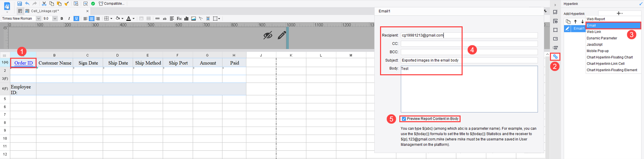This screenshot has height=159, width=644.
Task: Close the Cell_Linkage.cpt tab
Action: (x=87, y=11)
